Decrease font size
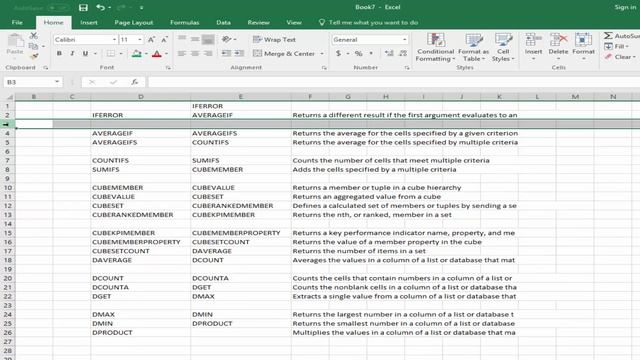The width and height of the screenshot is (640, 360). click(x=164, y=40)
